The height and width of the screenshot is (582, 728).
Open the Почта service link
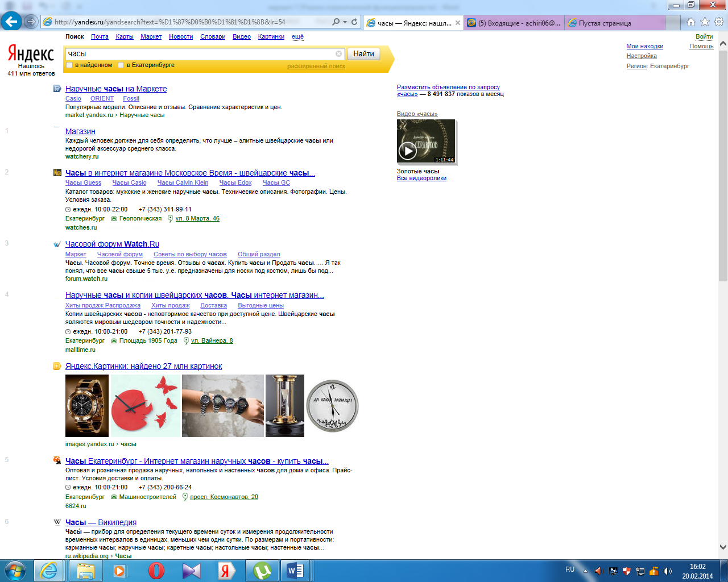[100, 36]
